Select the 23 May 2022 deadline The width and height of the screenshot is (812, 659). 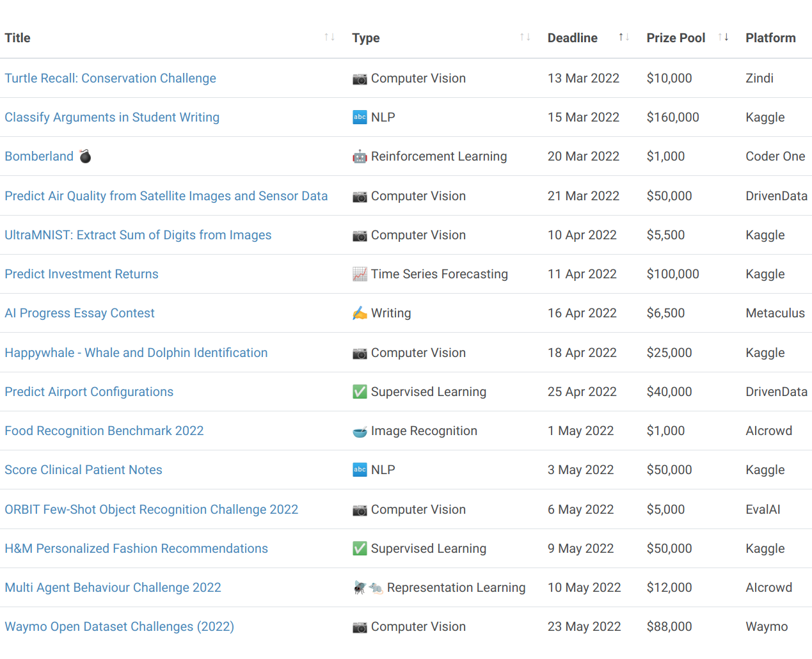(x=584, y=626)
